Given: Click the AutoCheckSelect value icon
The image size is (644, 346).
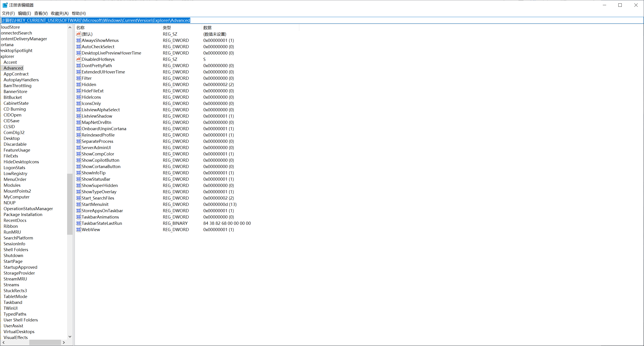Looking at the screenshot, I should pos(79,47).
